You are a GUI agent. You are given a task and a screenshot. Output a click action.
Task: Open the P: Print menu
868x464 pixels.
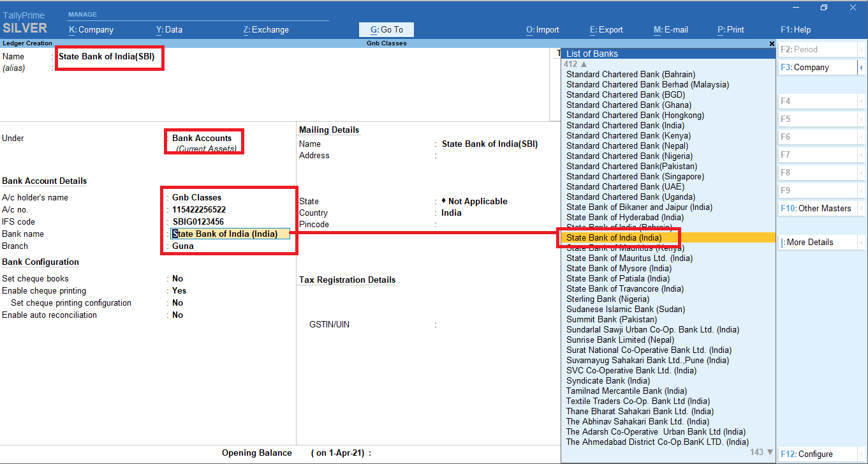[x=730, y=29]
